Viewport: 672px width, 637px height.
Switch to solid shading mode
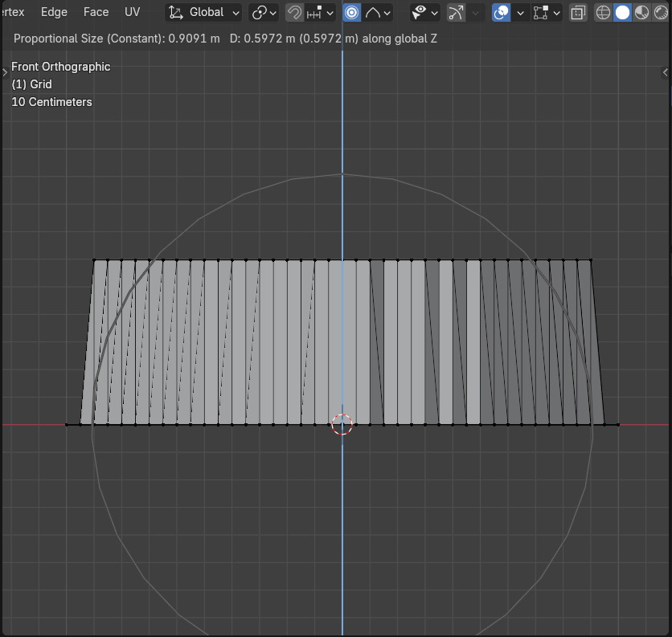pos(622,13)
